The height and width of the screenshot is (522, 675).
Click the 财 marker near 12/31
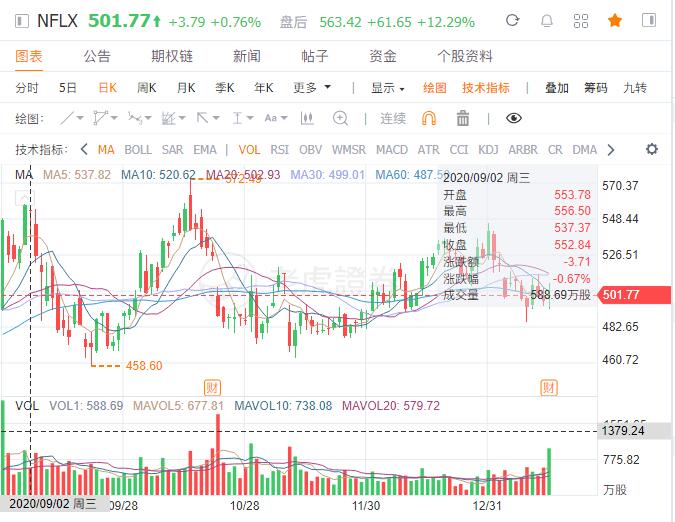click(x=549, y=388)
